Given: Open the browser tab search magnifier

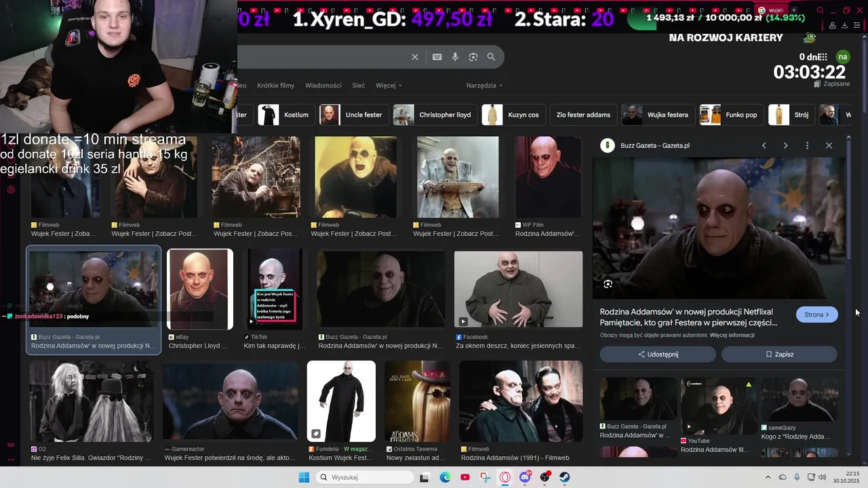Looking at the screenshot, I should 821,10.
